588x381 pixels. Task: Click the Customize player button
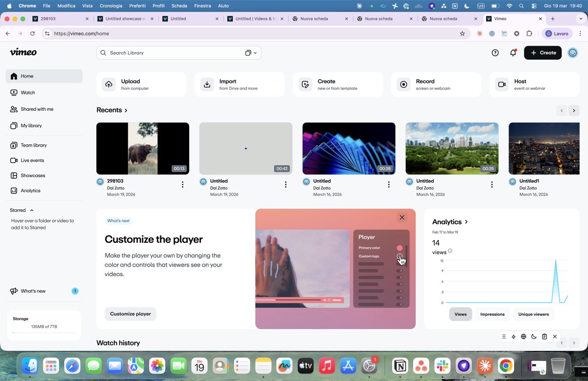[130, 314]
